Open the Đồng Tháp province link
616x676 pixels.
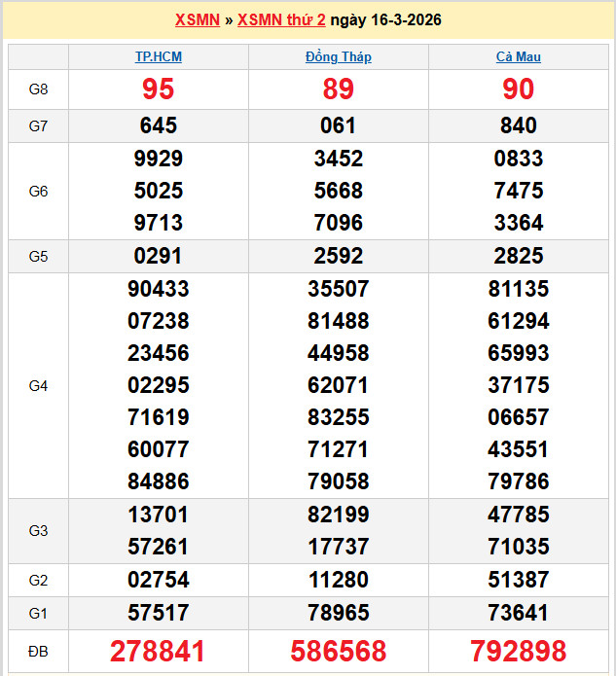point(338,57)
